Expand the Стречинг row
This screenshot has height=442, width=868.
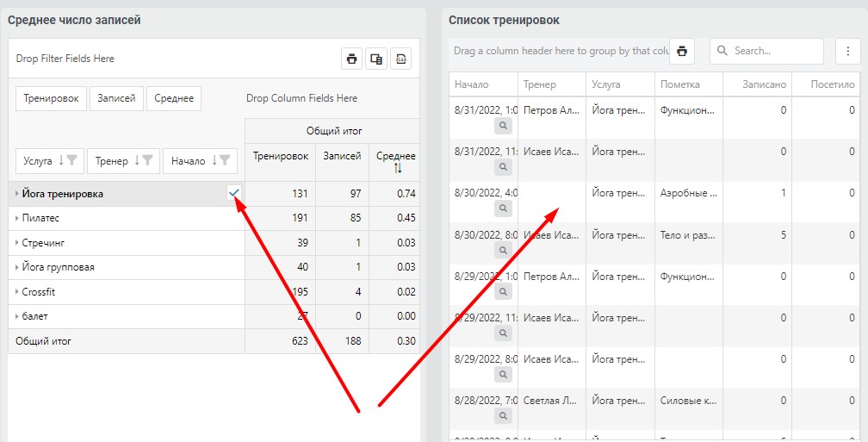17,243
